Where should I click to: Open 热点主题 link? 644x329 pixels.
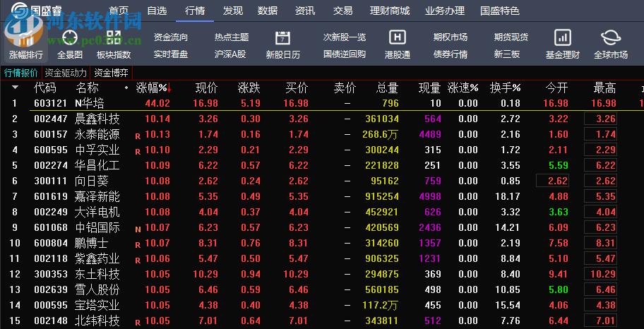(x=232, y=37)
